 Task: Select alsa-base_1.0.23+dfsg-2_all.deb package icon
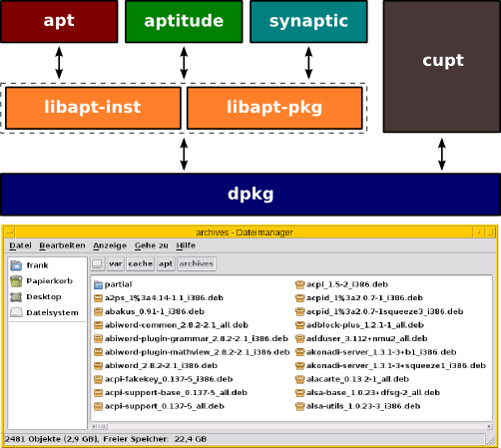(x=300, y=393)
